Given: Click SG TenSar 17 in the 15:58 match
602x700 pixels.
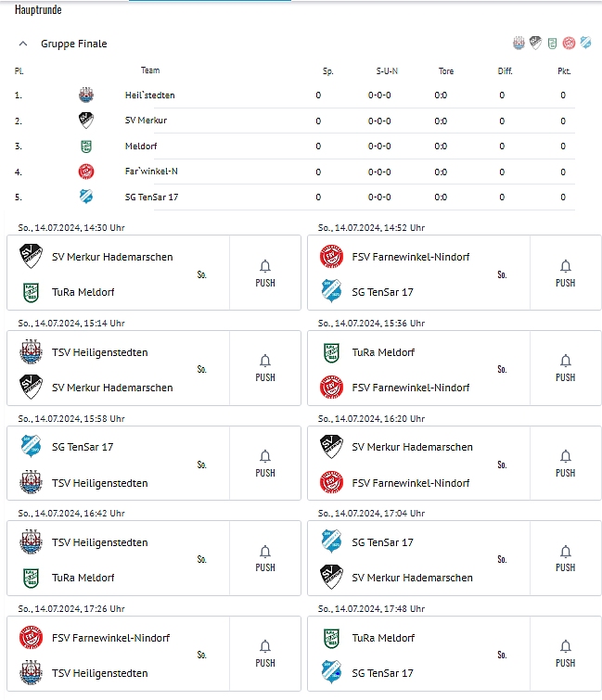Looking at the screenshot, I should (x=82, y=447).
